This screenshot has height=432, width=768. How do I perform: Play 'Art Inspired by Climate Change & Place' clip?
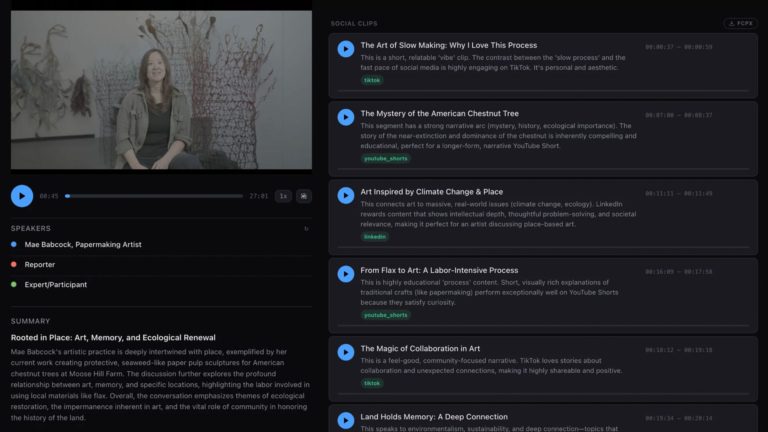click(x=346, y=195)
